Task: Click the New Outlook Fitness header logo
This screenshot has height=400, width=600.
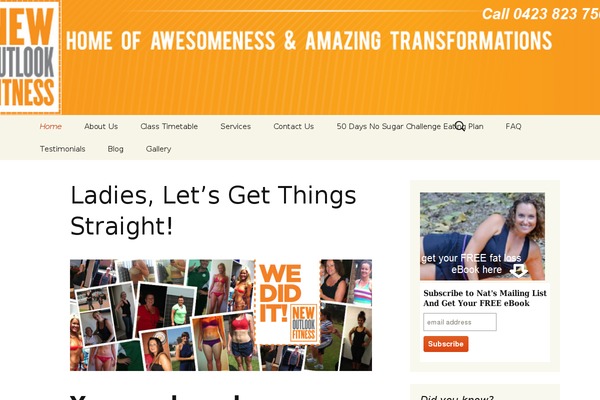Action: pos(30,57)
